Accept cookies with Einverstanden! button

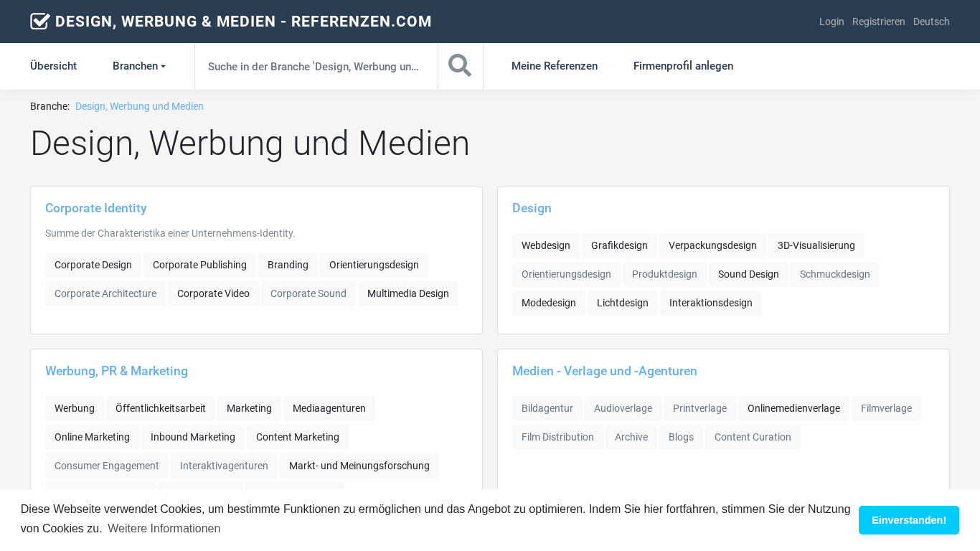click(x=908, y=520)
